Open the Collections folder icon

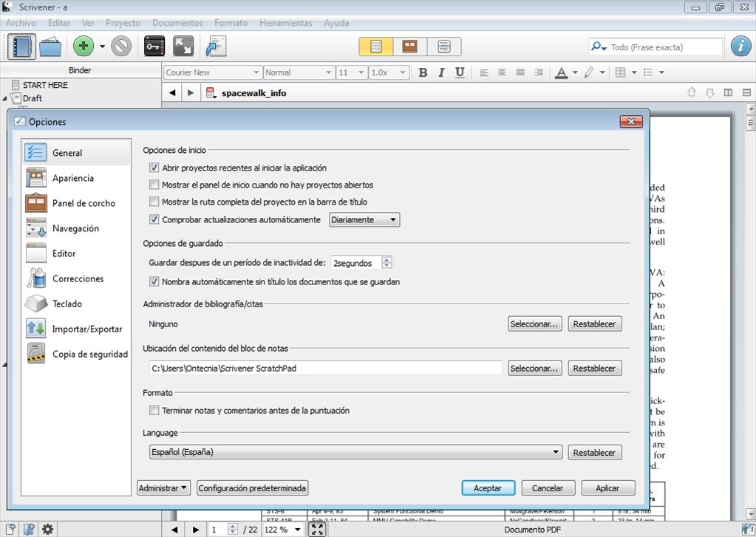tap(50, 47)
